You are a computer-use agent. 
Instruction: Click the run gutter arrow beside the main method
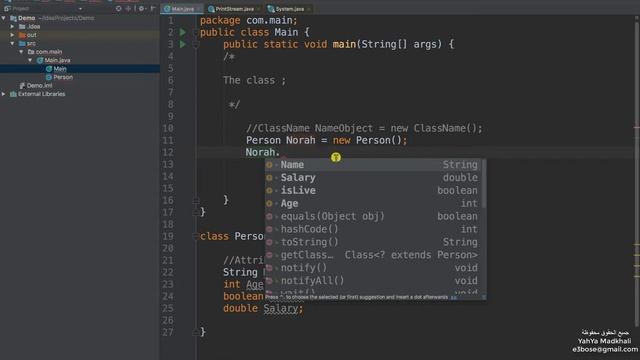(183, 44)
